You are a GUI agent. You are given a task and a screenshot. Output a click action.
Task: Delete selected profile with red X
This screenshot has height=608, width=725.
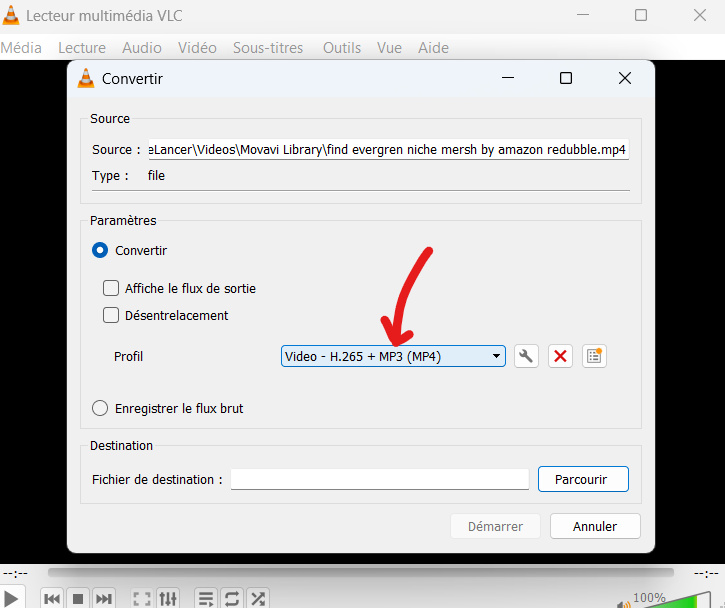[560, 356]
